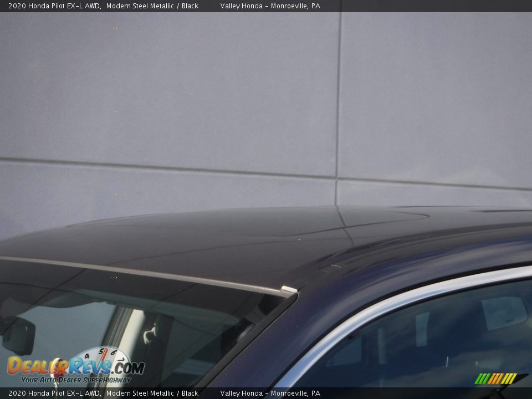
Task: Open top title '2020 Honda Pilot EX-L AWD'
Action: [54, 6]
